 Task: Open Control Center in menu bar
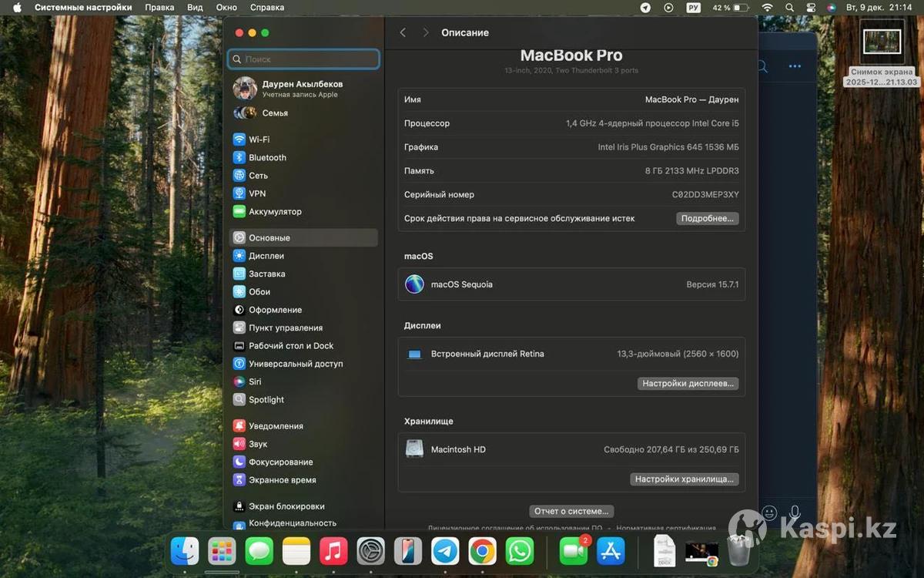pos(810,8)
